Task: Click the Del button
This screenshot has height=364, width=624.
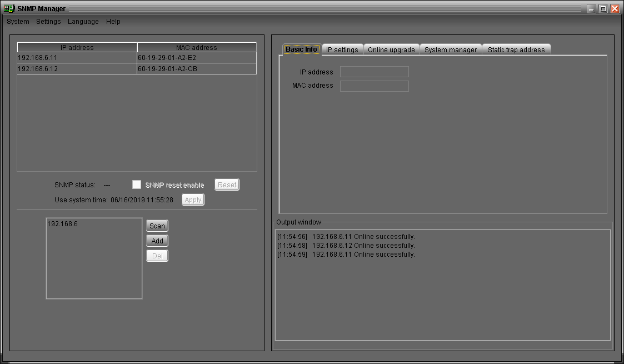Action: 157,256
